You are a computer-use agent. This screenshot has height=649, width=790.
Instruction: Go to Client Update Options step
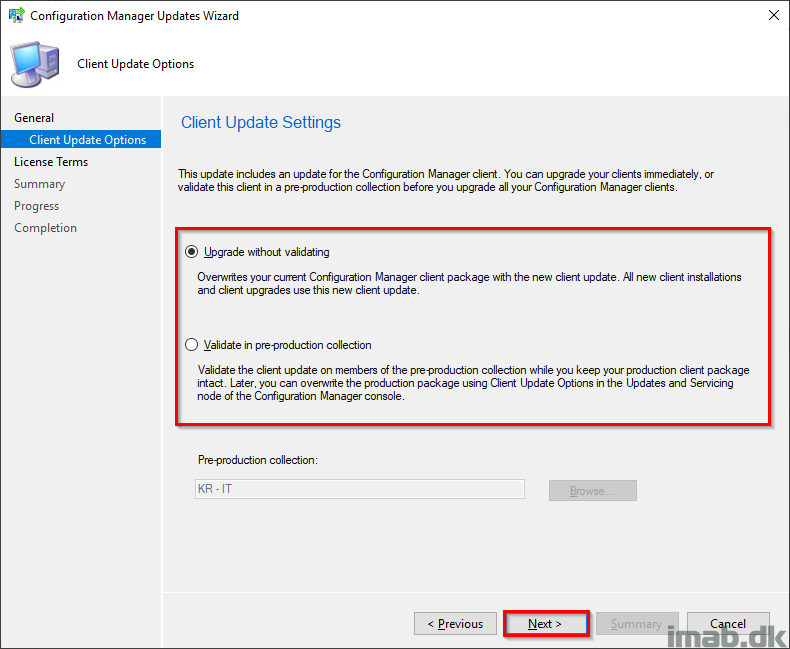(81, 140)
